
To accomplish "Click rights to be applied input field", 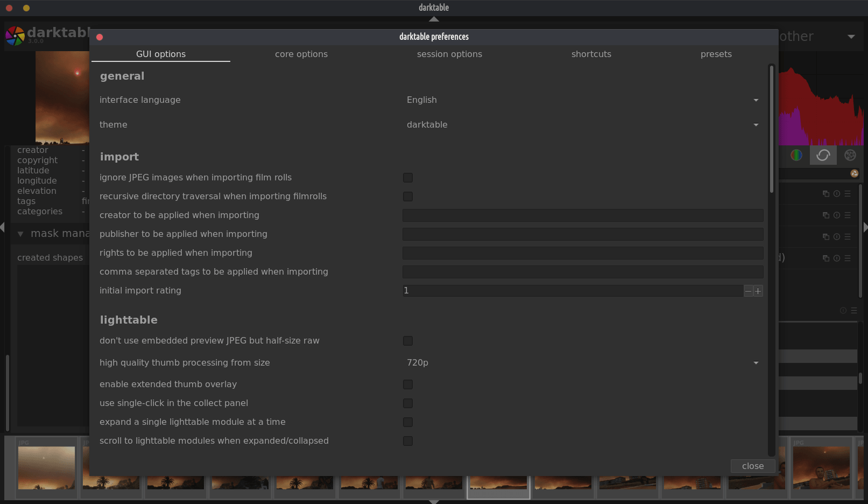I will point(583,253).
